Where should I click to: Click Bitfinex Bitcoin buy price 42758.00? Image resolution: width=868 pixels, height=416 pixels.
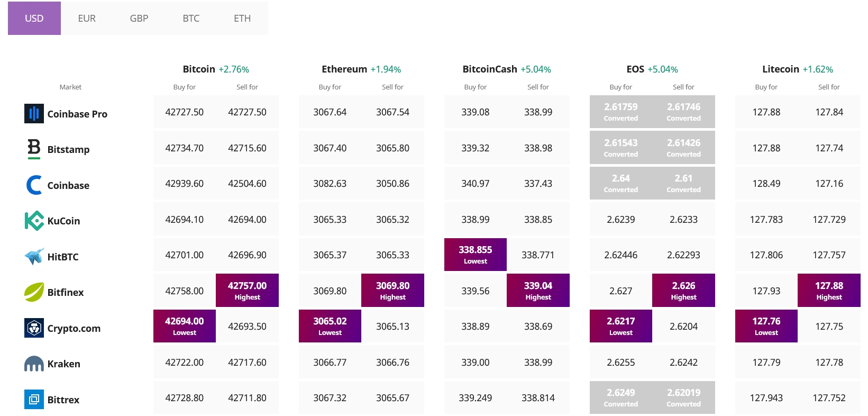[x=185, y=291]
